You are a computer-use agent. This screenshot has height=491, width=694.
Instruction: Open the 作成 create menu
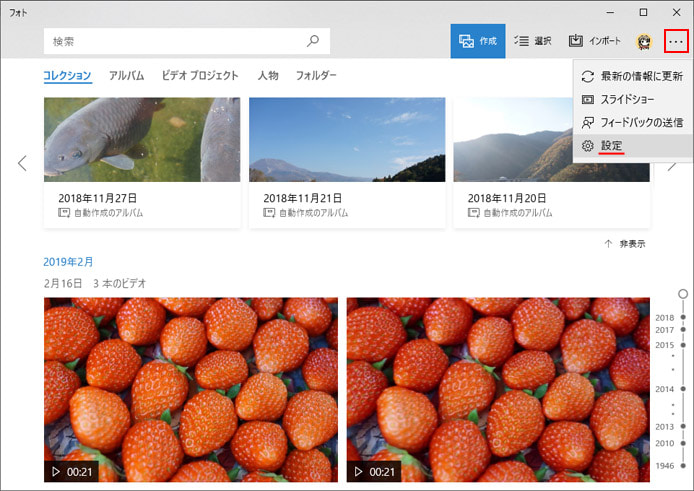(478, 41)
